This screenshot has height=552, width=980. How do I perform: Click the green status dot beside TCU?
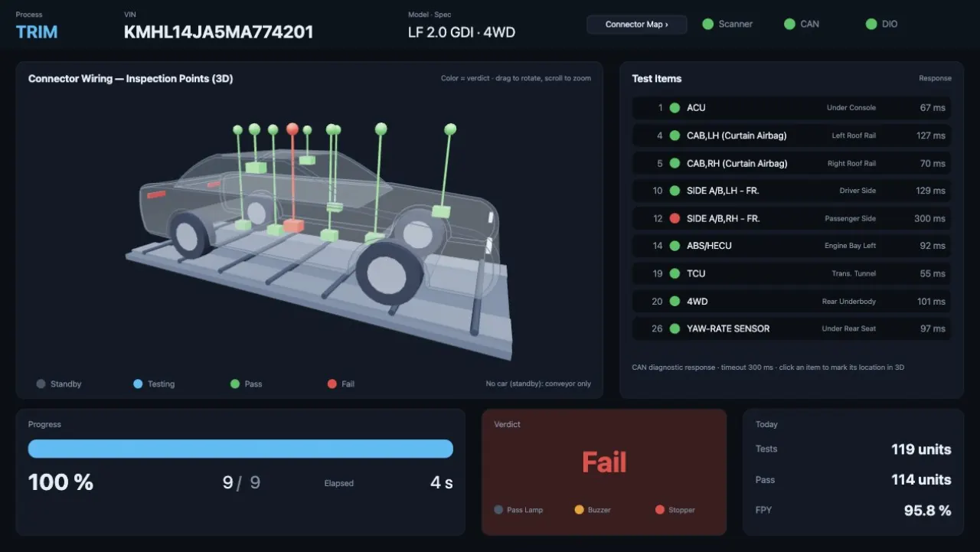click(x=675, y=273)
